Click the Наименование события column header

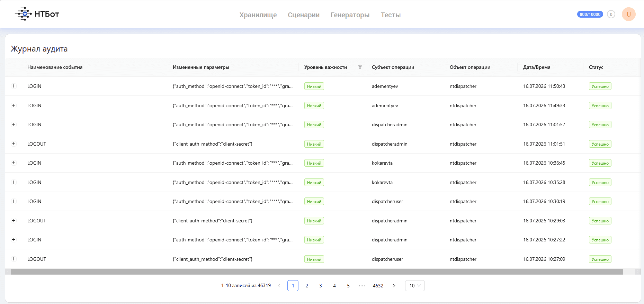click(55, 67)
